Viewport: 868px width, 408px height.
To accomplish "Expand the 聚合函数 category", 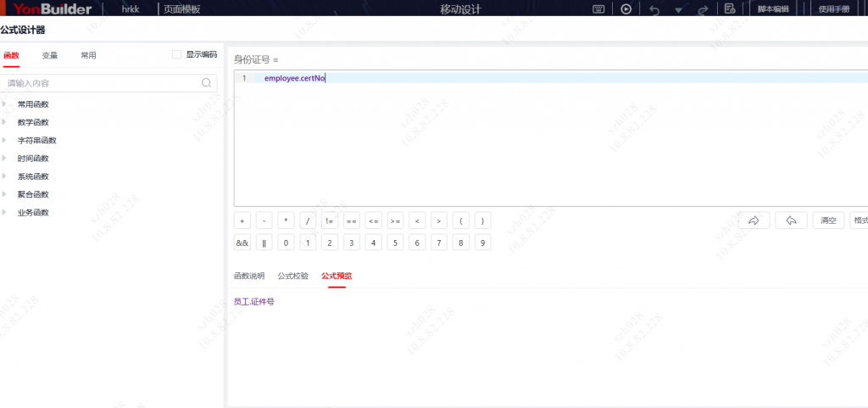I will pos(4,194).
